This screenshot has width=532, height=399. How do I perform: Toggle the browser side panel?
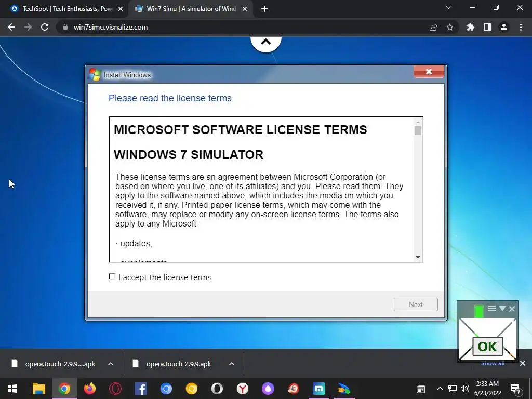click(x=487, y=27)
